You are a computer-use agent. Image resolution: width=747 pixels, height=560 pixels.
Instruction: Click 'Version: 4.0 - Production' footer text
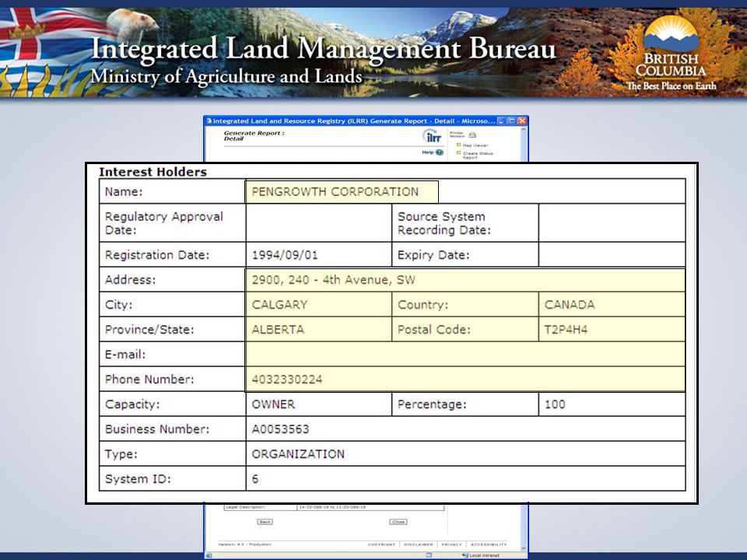(x=245, y=544)
